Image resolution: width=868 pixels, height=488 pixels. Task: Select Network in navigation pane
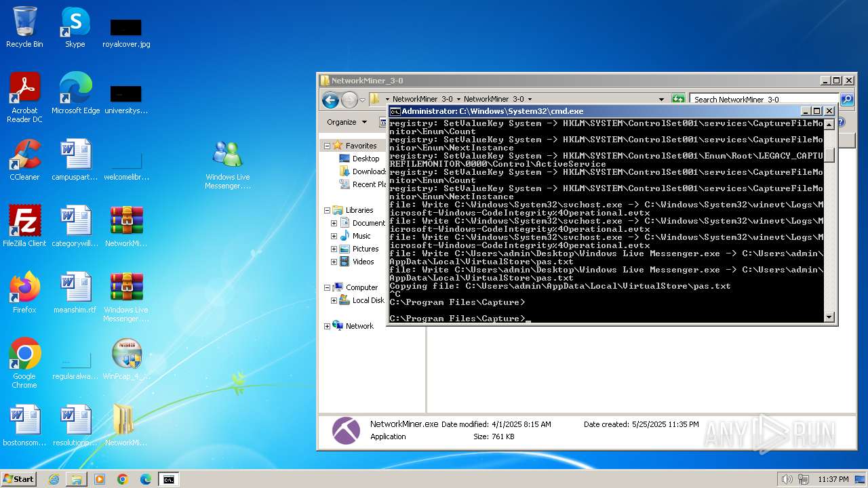click(x=353, y=326)
